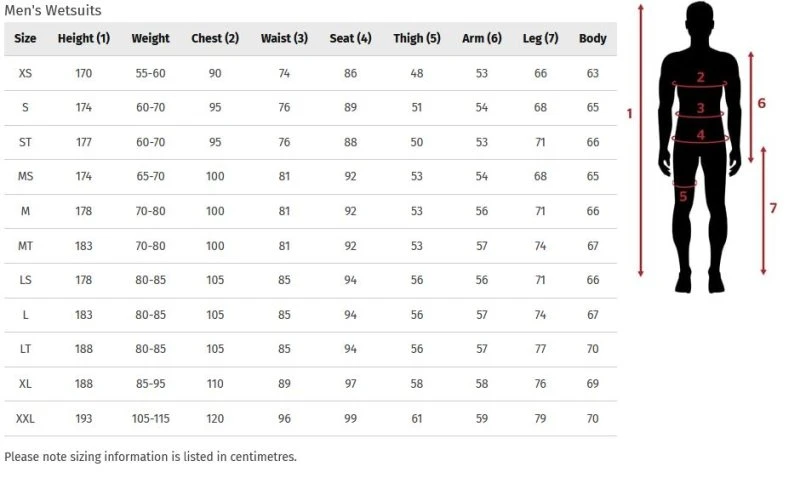Click the seat marker 4 on the silhouette

coord(701,134)
